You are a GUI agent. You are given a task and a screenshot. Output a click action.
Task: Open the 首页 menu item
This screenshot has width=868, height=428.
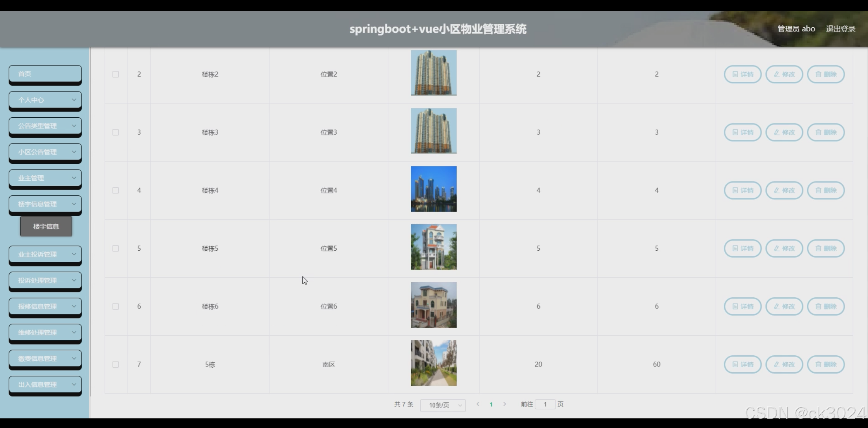pyautogui.click(x=45, y=74)
